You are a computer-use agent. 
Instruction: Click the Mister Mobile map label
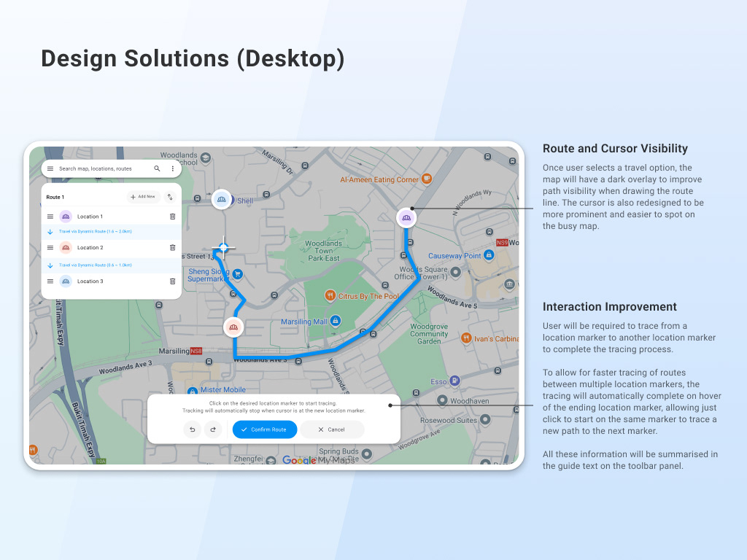point(223,390)
